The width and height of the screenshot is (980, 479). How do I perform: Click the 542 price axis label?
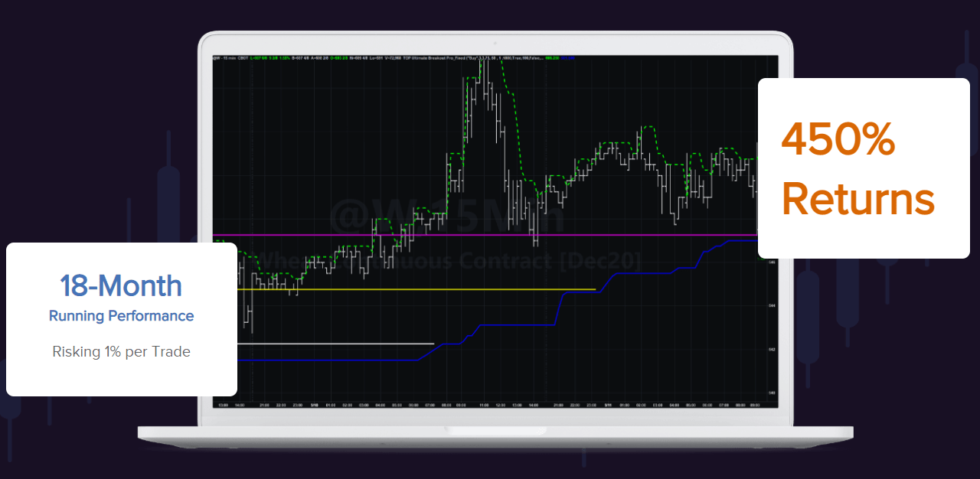(x=772, y=350)
